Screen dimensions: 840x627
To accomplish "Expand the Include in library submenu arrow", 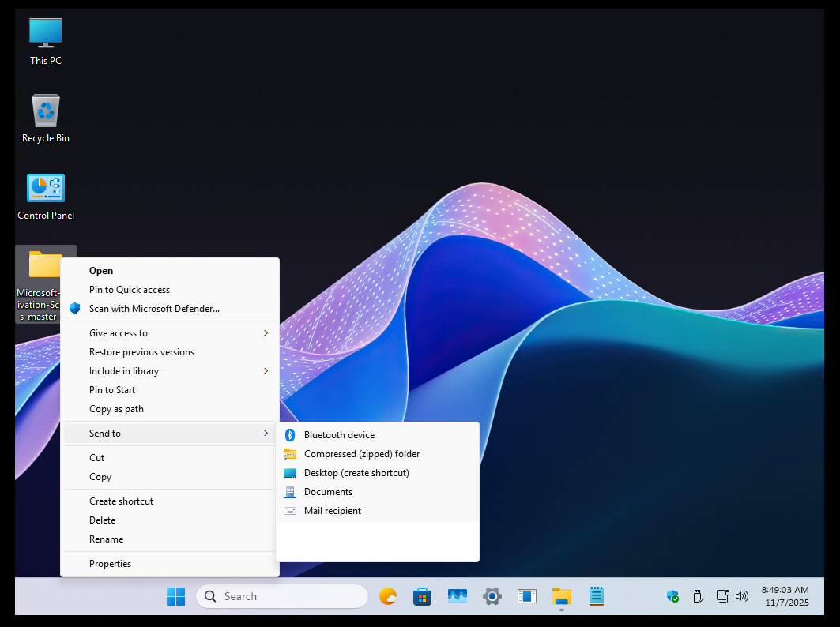I will (266, 371).
